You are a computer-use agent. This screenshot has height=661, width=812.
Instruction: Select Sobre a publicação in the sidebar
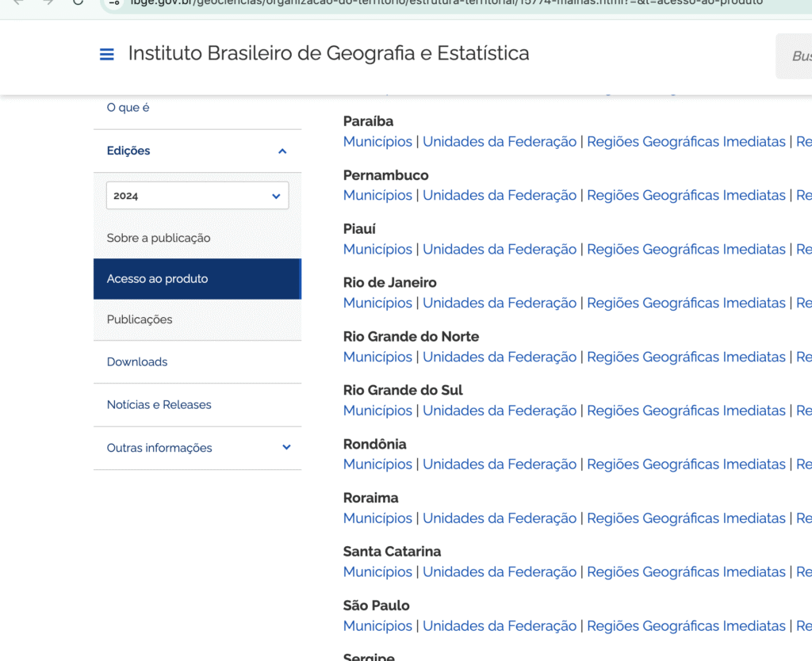(x=159, y=238)
